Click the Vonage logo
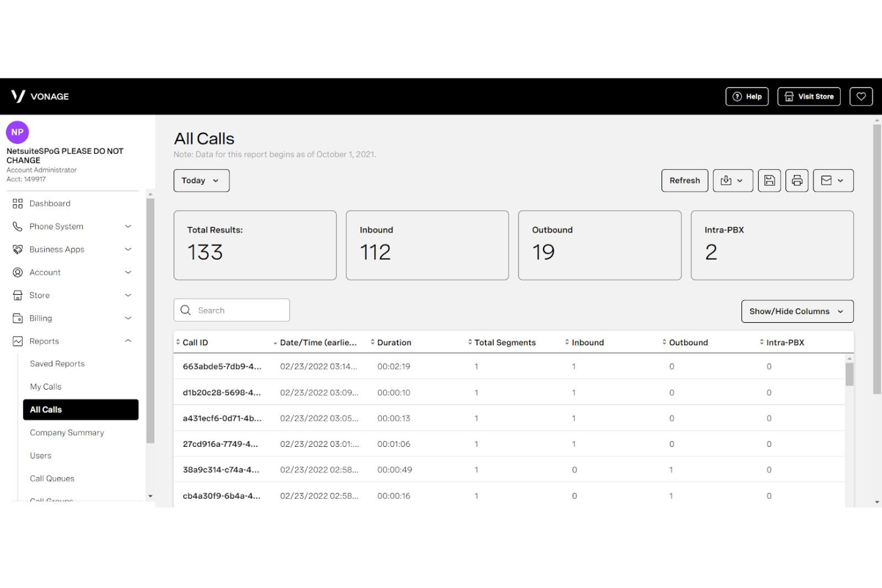The image size is (882, 588). 40,97
